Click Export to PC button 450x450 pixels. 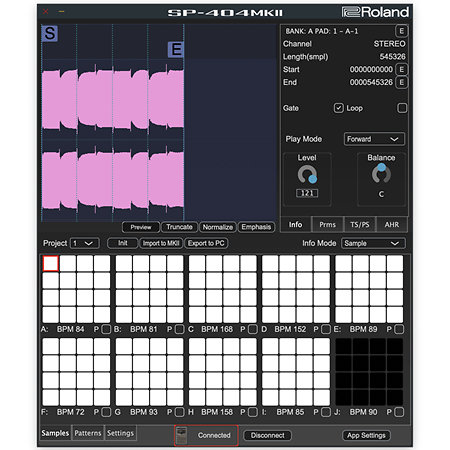coord(206,243)
